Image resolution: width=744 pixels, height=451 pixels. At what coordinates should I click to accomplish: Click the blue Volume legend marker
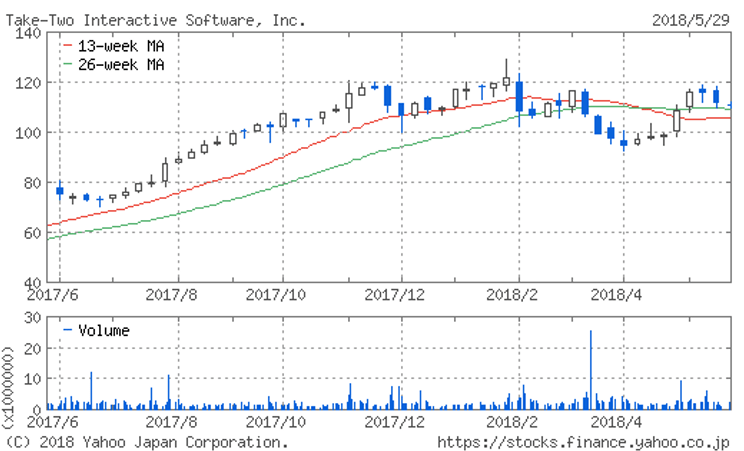point(67,329)
